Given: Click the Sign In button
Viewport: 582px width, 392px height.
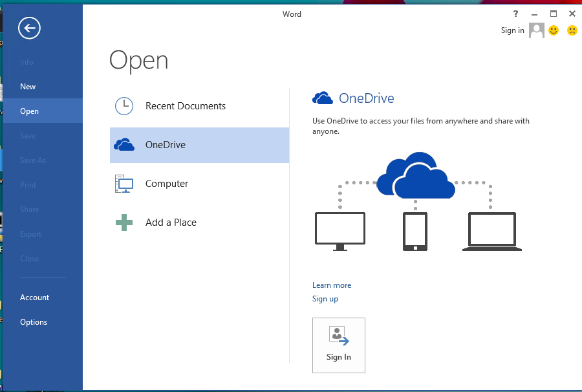Looking at the screenshot, I should click(x=338, y=345).
